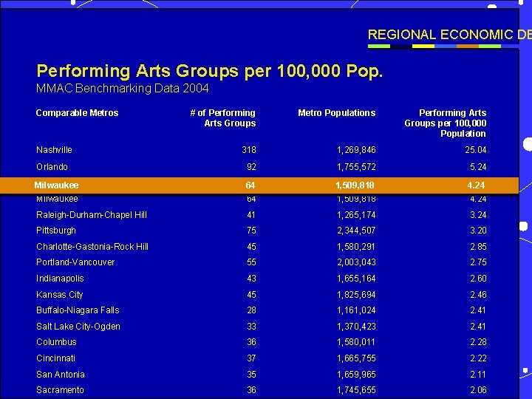Click Orlando's value '92'
Image resolution: width=532 pixels, height=399 pixels.
coord(251,167)
